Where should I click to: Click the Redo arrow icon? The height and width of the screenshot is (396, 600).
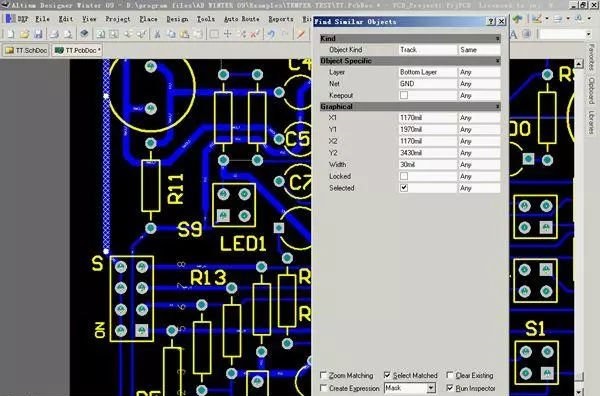coord(285,34)
